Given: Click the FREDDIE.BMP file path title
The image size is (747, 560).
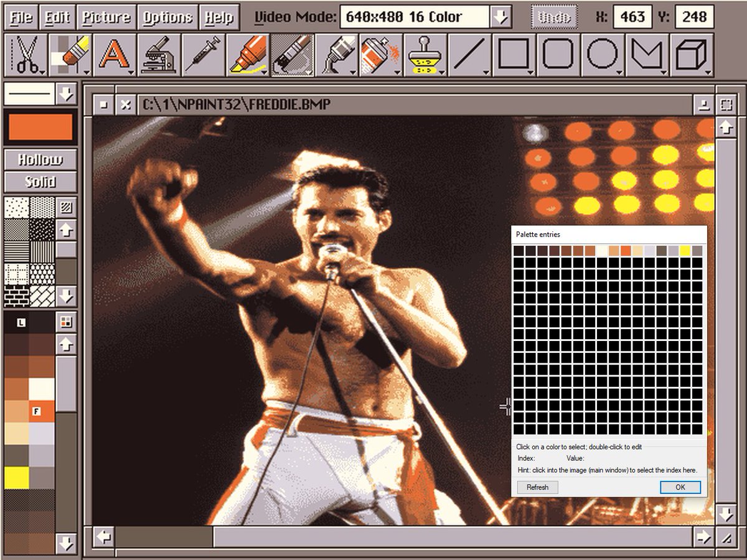Looking at the screenshot, I should point(236,105).
